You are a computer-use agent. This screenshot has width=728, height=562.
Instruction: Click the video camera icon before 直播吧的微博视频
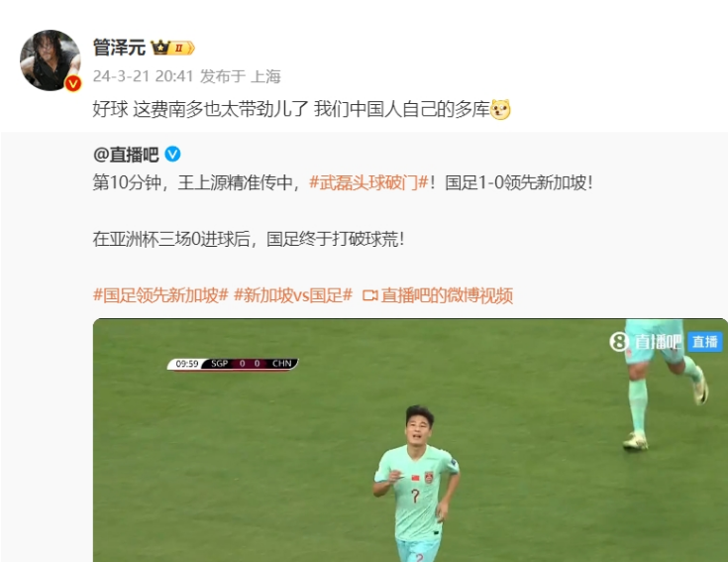(x=370, y=295)
